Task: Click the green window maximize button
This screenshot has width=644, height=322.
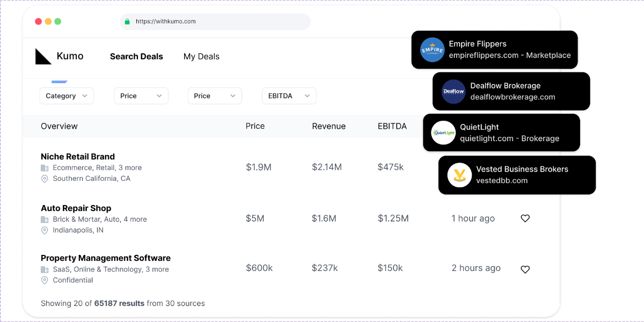Action: click(58, 21)
